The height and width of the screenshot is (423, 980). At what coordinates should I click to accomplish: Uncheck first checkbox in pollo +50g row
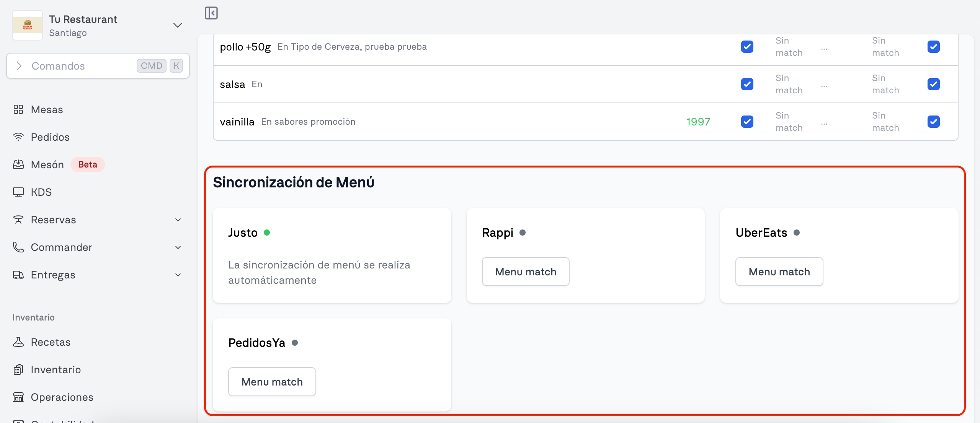747,47
